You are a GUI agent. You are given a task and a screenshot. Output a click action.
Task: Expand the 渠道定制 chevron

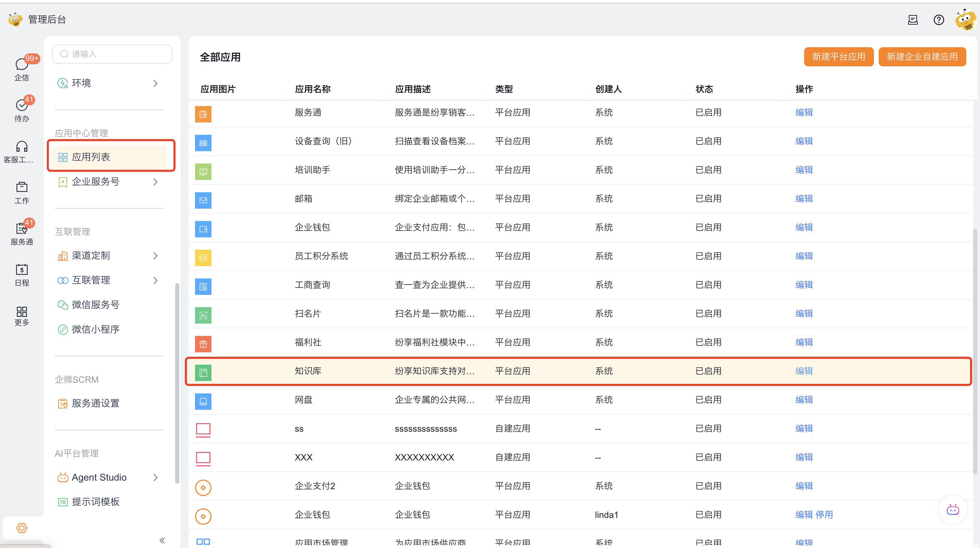(x=155, y=256)
